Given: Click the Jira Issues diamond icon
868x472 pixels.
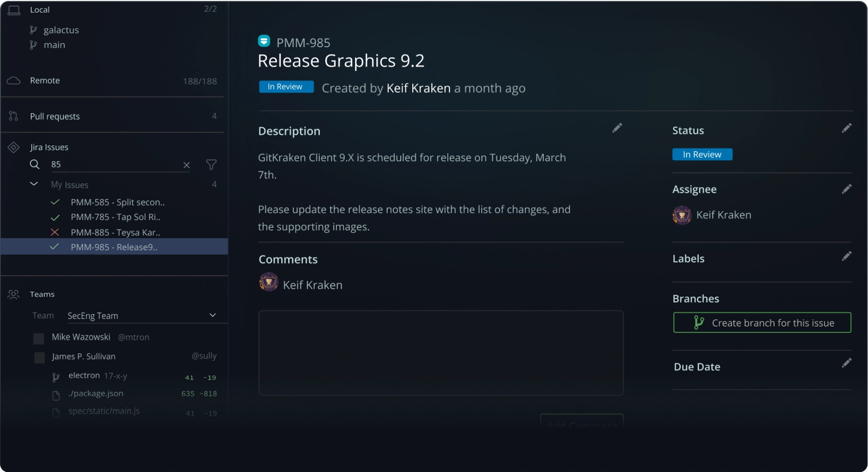Looking at the screenshot, I should tap(14, 148).
